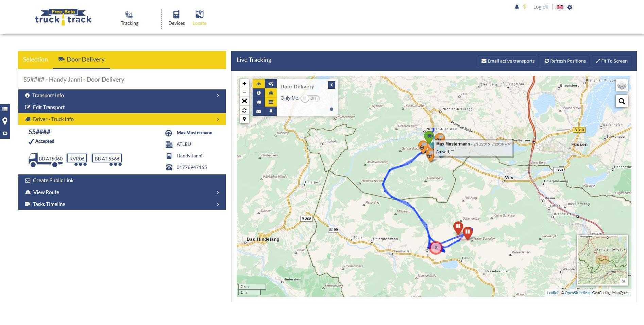Click the gears icon in map panel
Viewport: 644px width, 325px height.
[x=271, y=84]
